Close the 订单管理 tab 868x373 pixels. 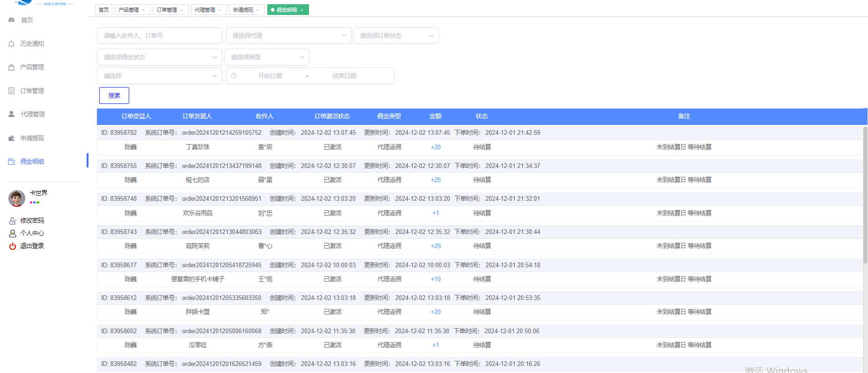tap(182, 10)
